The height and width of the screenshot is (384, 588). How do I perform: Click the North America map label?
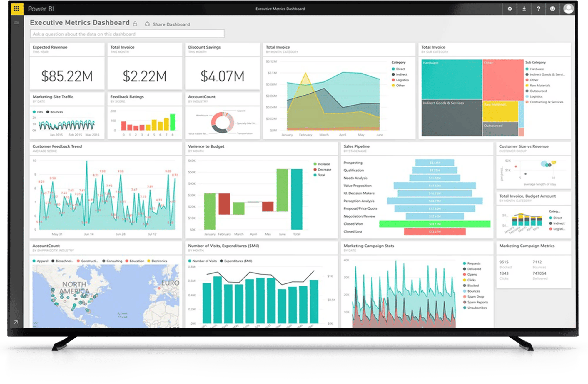(74, 288)
